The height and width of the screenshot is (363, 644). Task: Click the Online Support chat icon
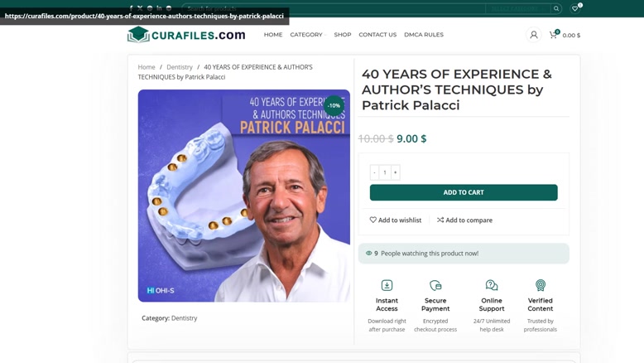[492, 285]
